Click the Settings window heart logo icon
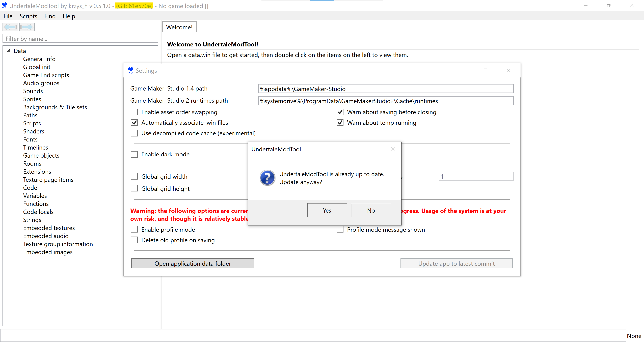The height and width of the screenshot is (342, 644). pos(130,70)
